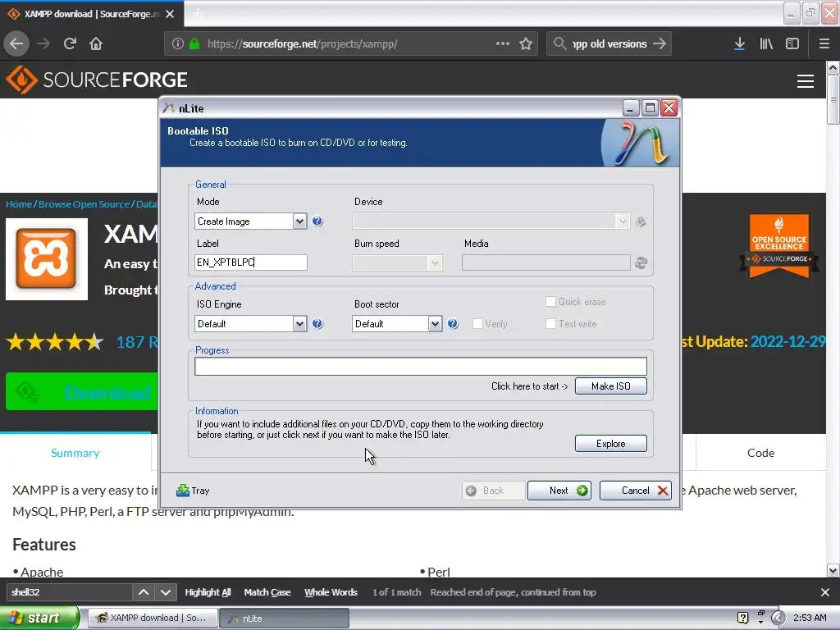This screenshot has width=840, height=630.
Task: Click the system tray help icon
Action: [742, 618]
